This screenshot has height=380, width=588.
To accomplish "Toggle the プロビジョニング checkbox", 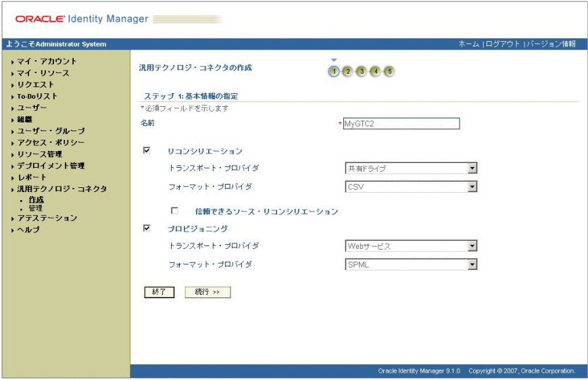I will click(147, 228).
